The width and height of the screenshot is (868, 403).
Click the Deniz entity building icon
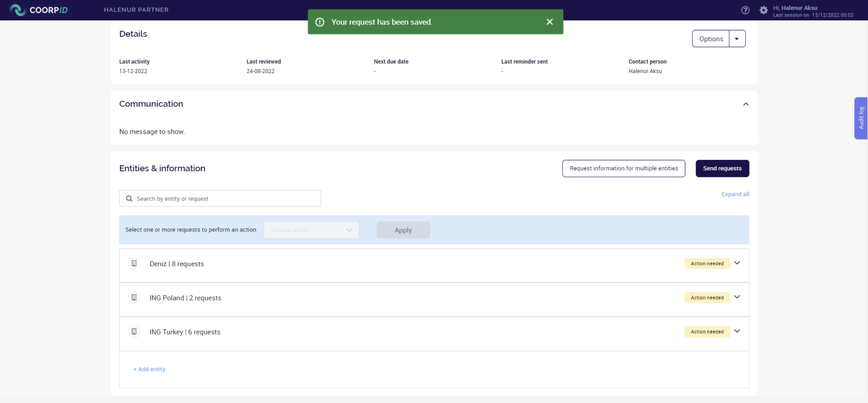[x=134, y=263]
